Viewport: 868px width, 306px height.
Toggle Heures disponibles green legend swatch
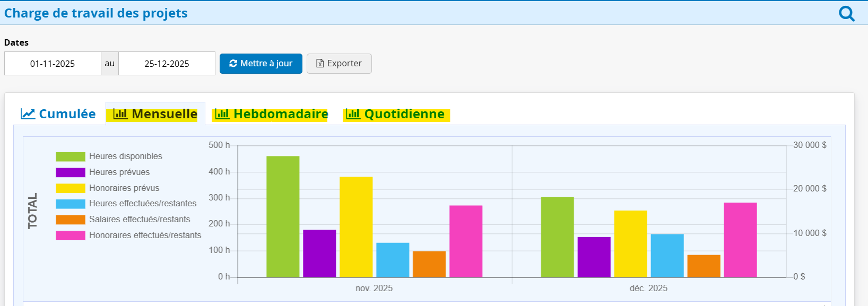(71, 156)
